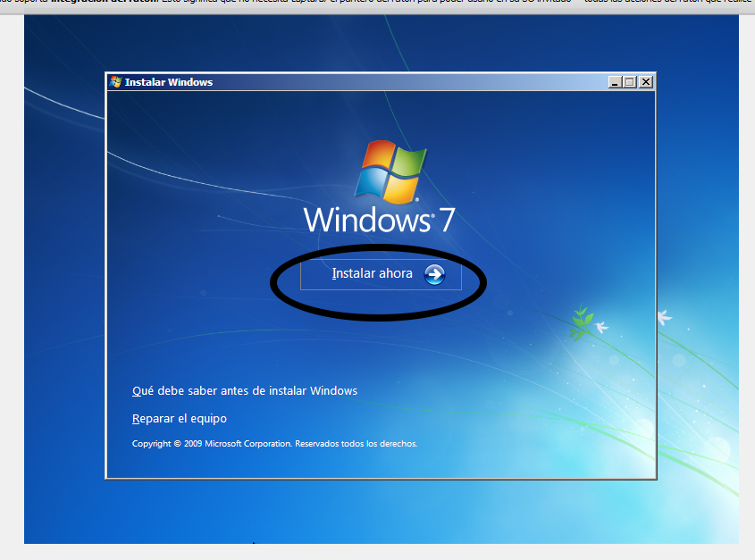Click the blue arrow icon beside Instalar ahora

434,274
